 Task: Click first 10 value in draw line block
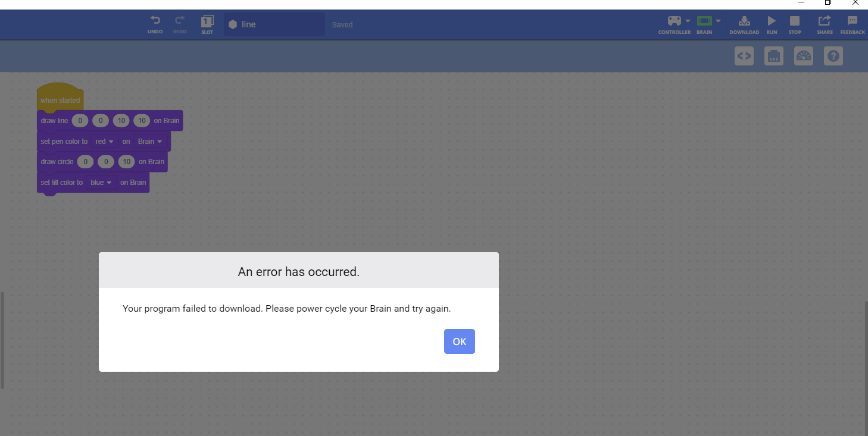[x=121, y=121]
